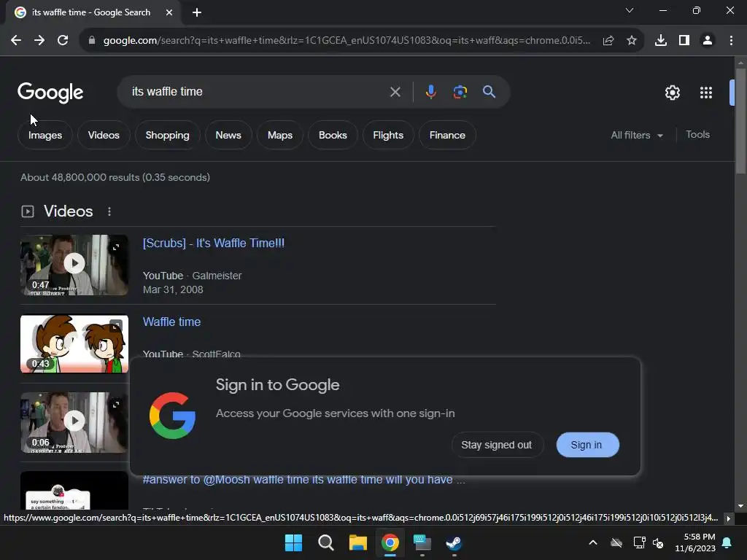
Task: Start voice search with microphone
Action: pyautogui.click(x=430, y=92)
